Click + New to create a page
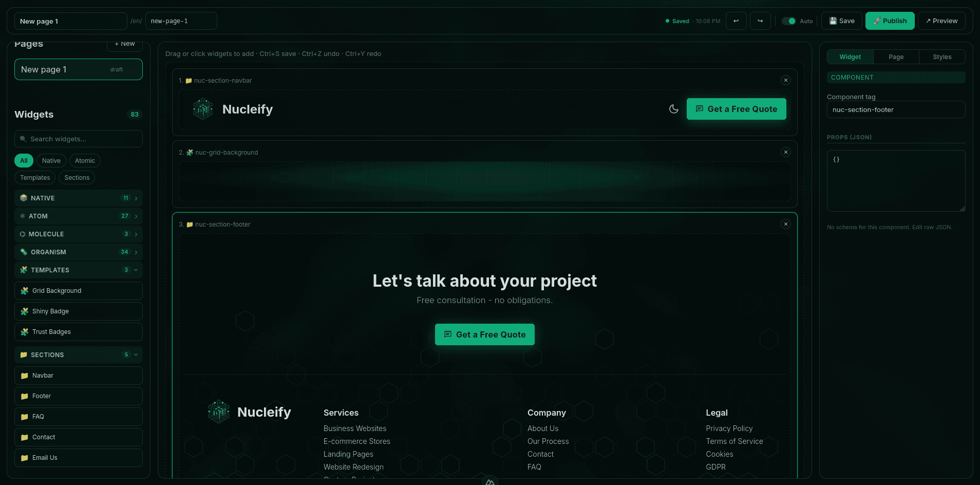This screenshot has width=980, height=485. pos(124,44)
